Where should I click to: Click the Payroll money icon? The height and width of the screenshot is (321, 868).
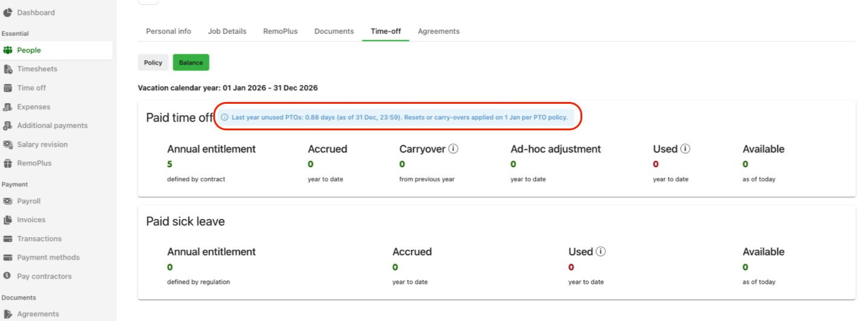(8, 201)
